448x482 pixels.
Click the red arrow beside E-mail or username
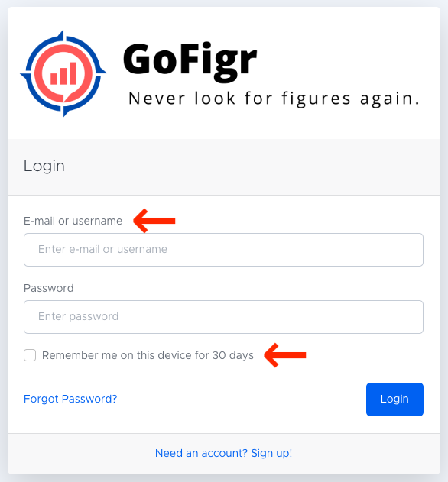pyautogui.click(x=154, y=221)
